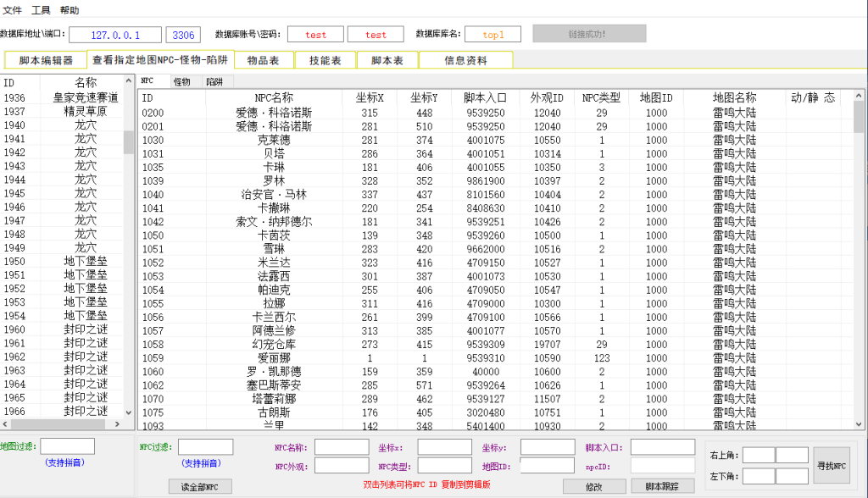Click the map list scroll down arrow
This screenshot has height=498, width=868.
tap(129, 412)
